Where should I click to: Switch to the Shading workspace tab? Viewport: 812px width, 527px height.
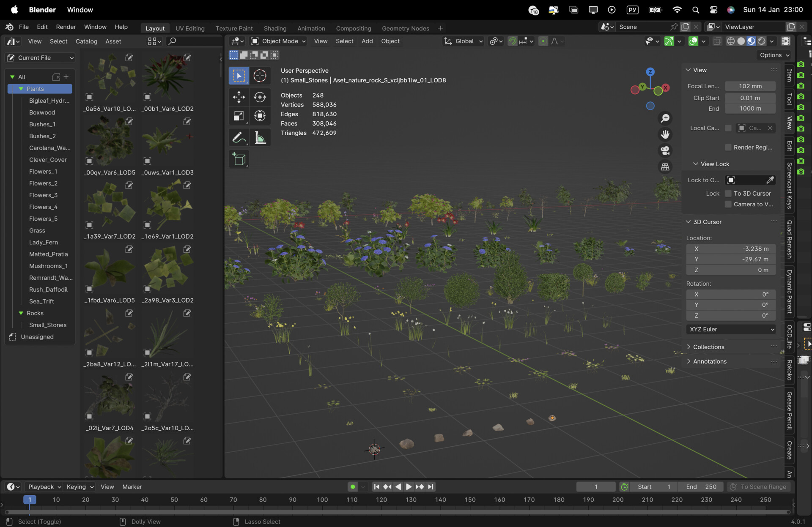click(x=275, y=28)
